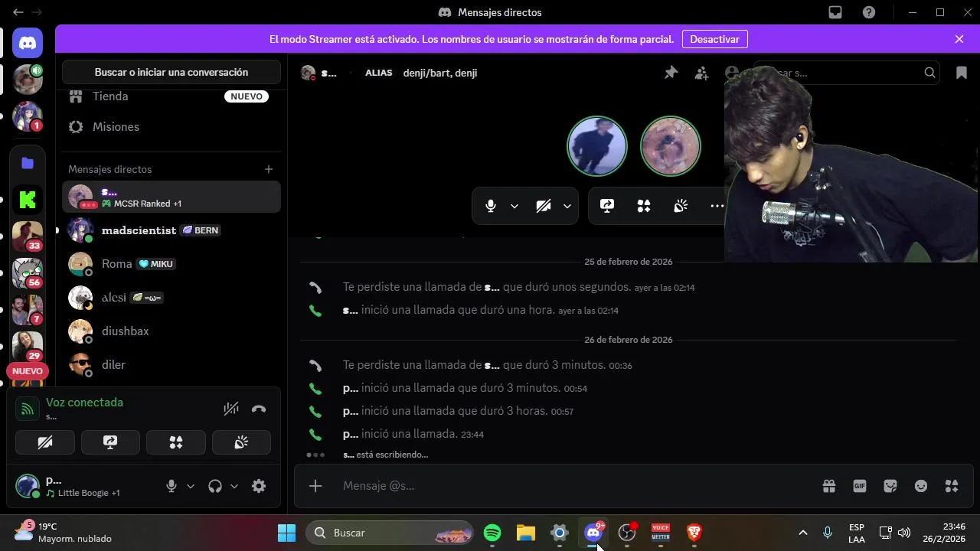Open the sticker picker

(890, 486)
